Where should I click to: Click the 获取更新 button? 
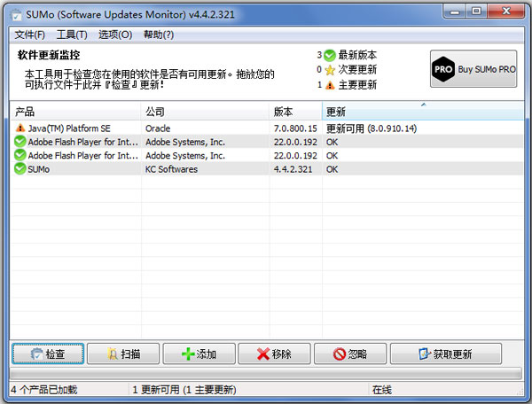(446, 353)
